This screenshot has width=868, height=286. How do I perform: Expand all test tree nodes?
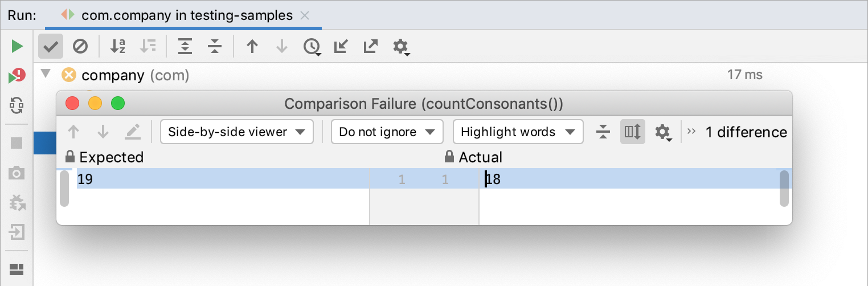185,46
